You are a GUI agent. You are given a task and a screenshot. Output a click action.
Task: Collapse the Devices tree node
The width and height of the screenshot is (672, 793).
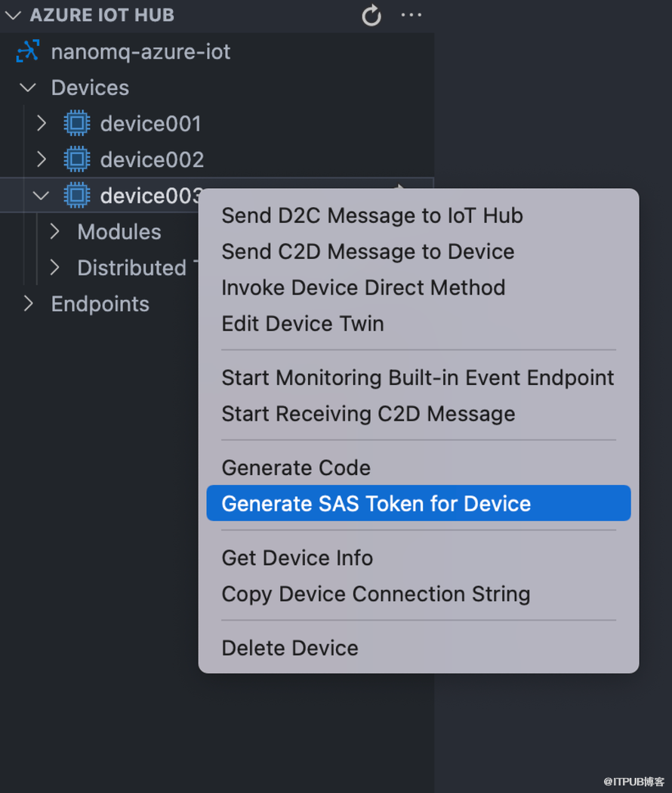[29, 88]
